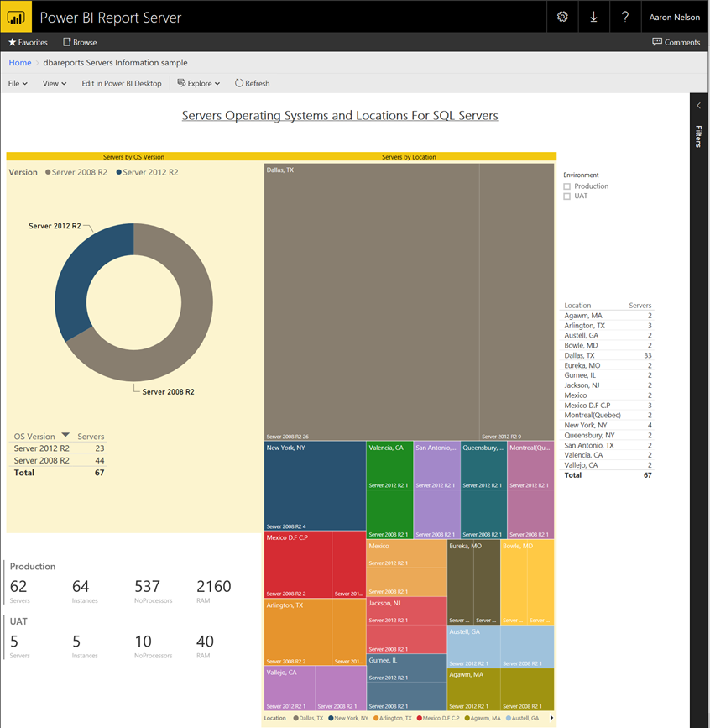
Task: Check the UAT environment checkbox
Action: coord(567,196)
